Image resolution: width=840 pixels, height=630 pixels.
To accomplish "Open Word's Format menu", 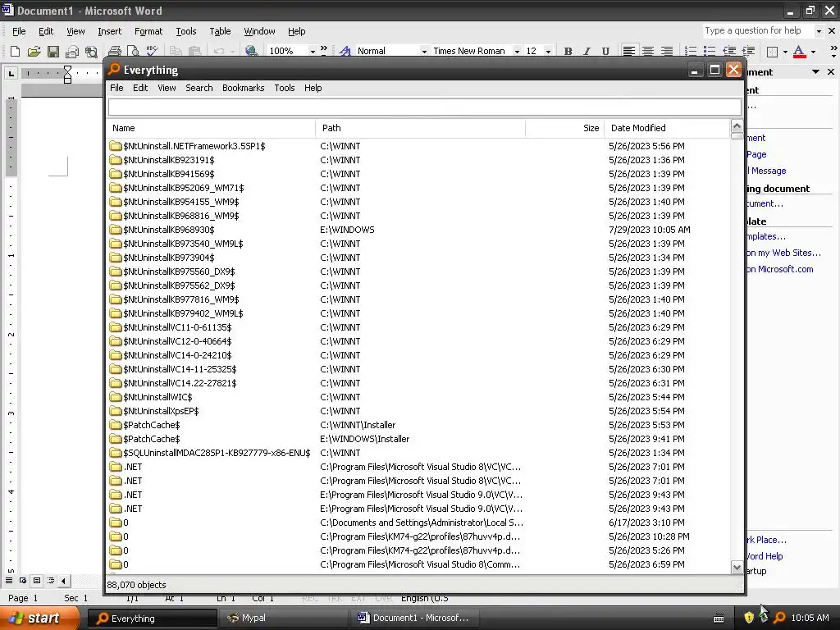I will (x=148, y=31).
